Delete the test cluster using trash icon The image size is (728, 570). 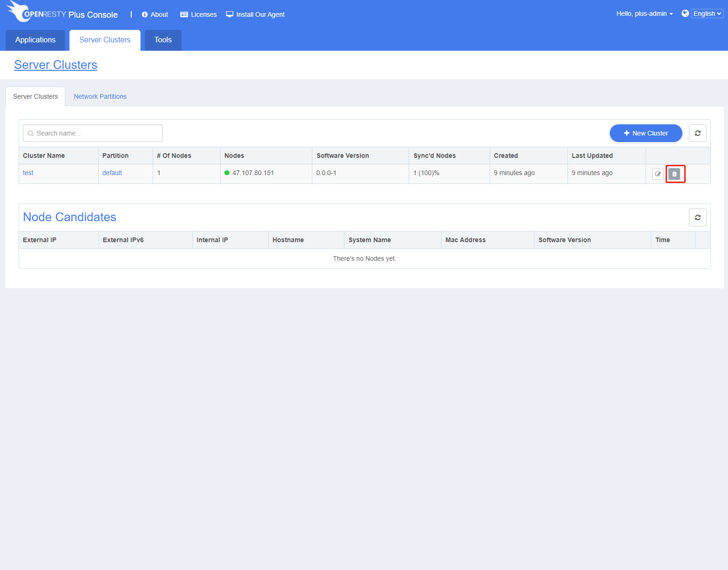point(674,174)
